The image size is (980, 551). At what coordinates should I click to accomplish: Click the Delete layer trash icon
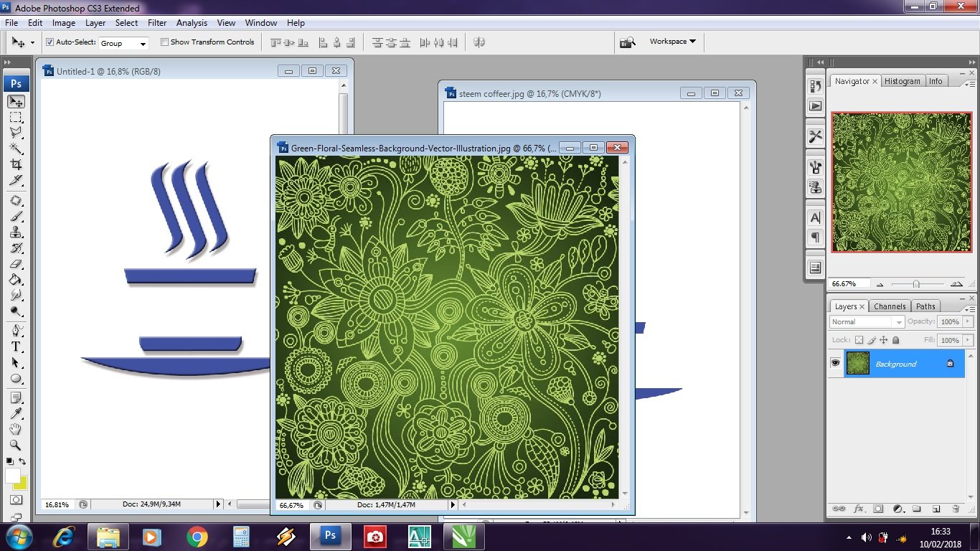point(956,509)
